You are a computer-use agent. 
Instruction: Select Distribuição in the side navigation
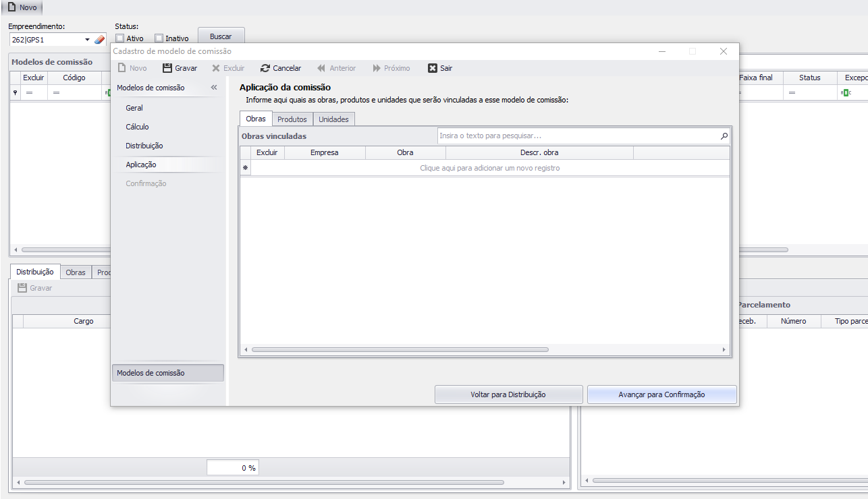click(x=144, y=146)
